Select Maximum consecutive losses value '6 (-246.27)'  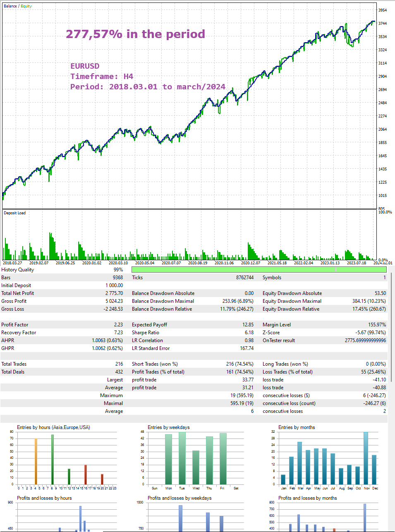375,395
